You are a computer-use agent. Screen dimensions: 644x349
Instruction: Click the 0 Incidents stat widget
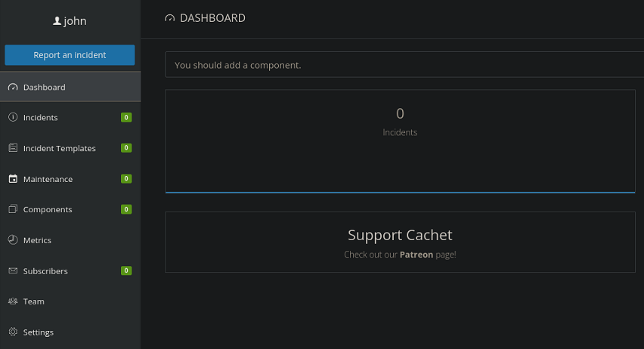[400, 122]
